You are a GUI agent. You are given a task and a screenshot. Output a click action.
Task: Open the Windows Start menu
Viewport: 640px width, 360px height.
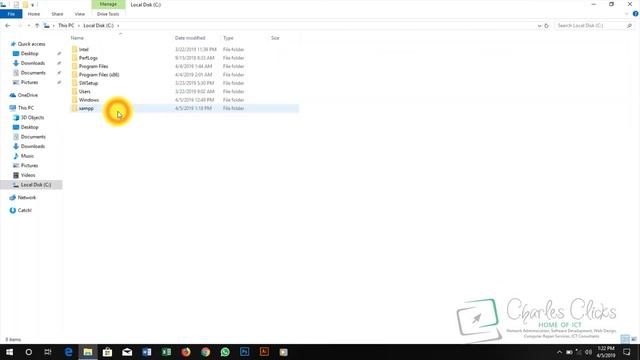[9, 352]
